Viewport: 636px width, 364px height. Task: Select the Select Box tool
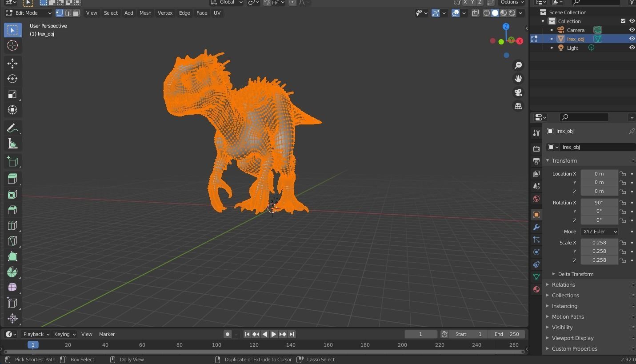tap(12, 30)
